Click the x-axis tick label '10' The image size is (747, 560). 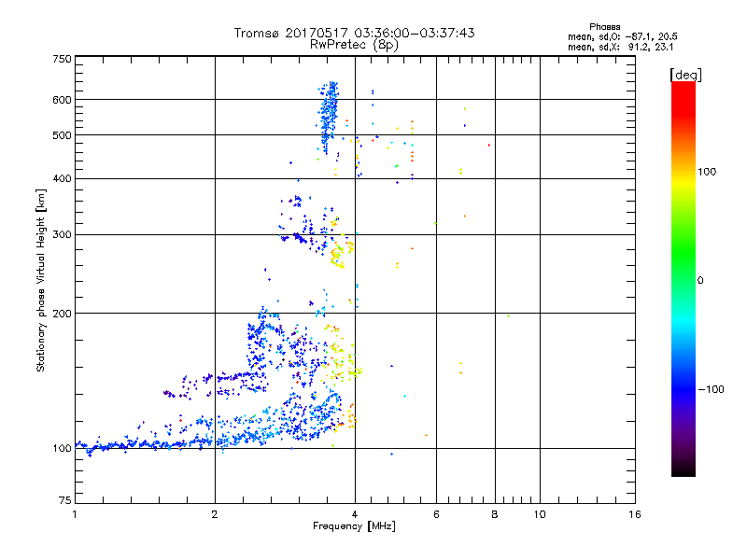click(x=540, y=514)
